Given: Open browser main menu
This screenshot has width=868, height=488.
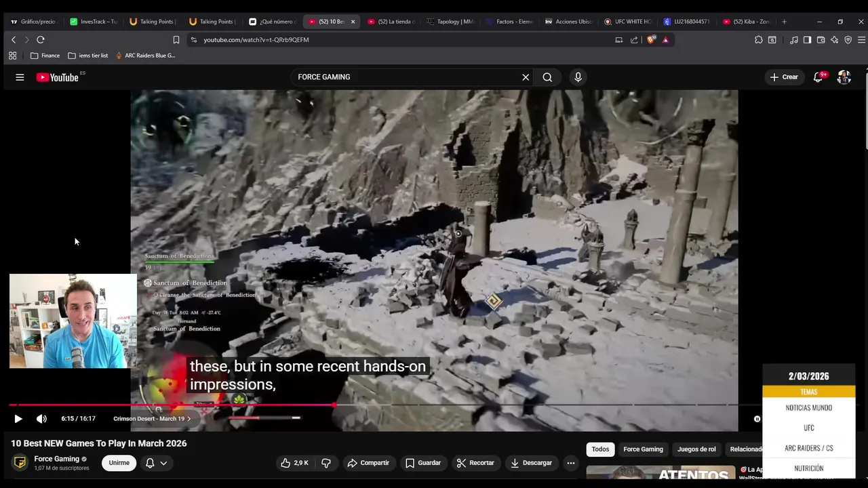Looking at the screenshot, I should point(862,40).
